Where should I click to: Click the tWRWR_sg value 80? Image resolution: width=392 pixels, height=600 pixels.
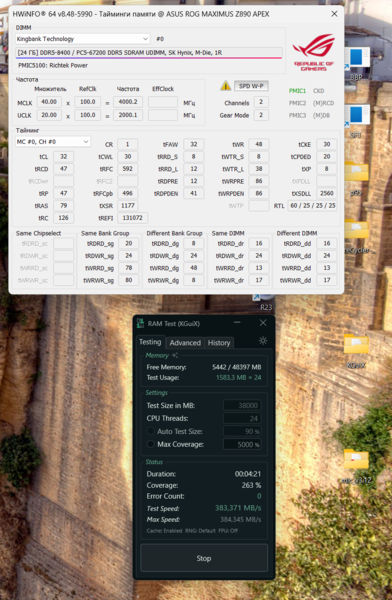click(129, 280)
